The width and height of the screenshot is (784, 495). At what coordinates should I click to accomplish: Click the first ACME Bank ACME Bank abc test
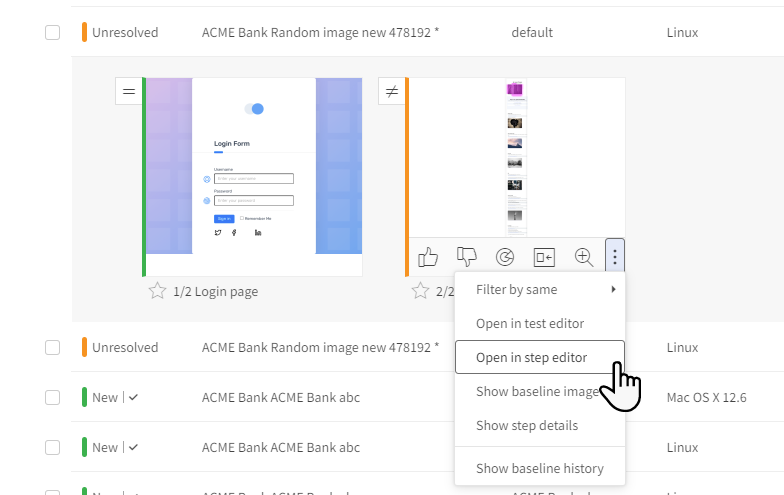pos(280,398)
